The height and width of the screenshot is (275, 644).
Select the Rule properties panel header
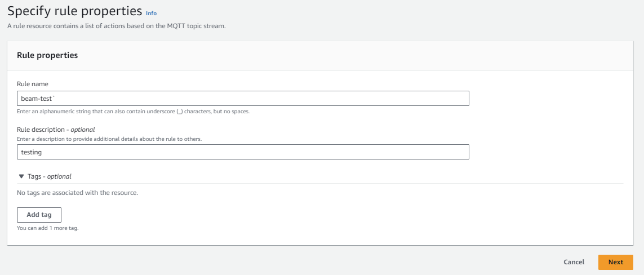pyautogui.click(x=47, y=55)
